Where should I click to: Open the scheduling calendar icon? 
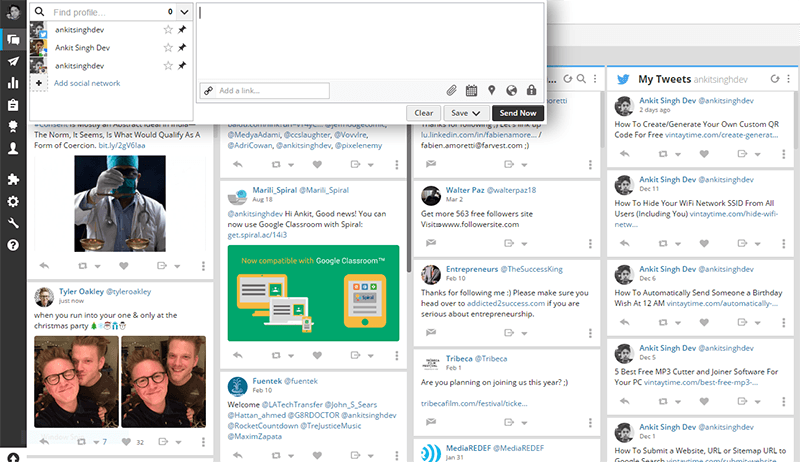(x=471, y=90)
